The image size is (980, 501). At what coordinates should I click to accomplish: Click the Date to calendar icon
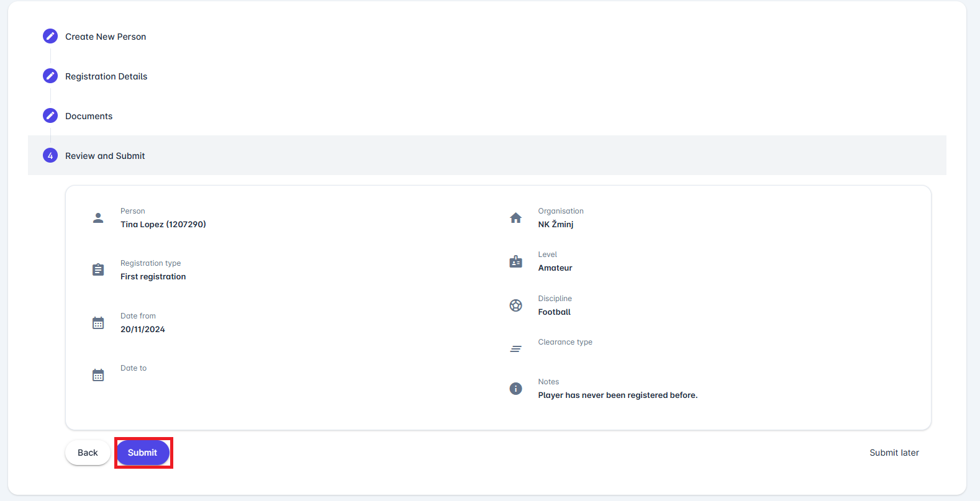tap(98, 375)
